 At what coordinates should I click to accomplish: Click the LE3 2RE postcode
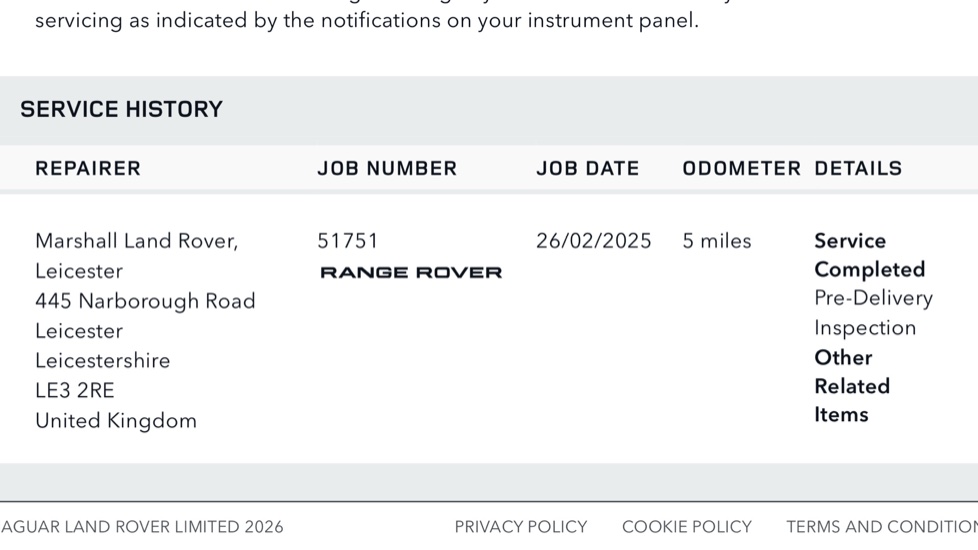[x=75, y=391]
